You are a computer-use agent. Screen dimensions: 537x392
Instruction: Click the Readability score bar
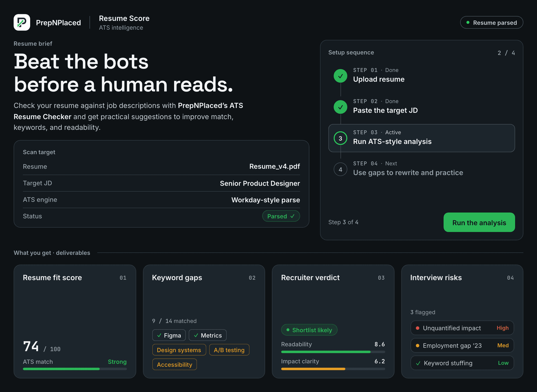point(333,352)
